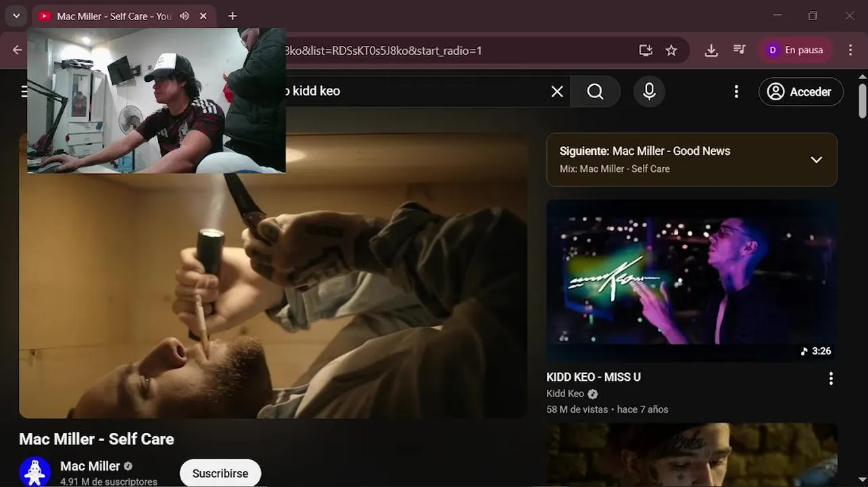Open the Mix: Mac Miller - Self Care text
This screenshot has height=487, width=868.
[614, 168]
